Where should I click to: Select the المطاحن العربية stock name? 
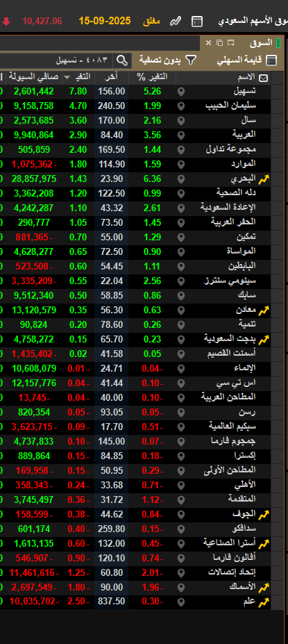(228, 397)
